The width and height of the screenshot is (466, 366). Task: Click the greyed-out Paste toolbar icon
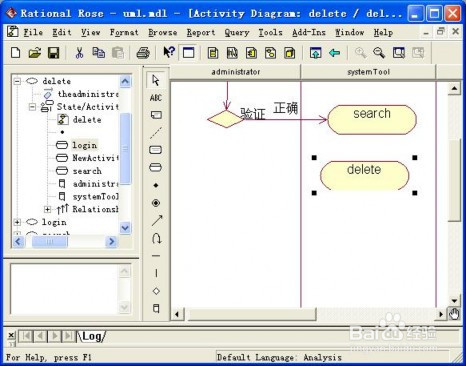(118, 53)
